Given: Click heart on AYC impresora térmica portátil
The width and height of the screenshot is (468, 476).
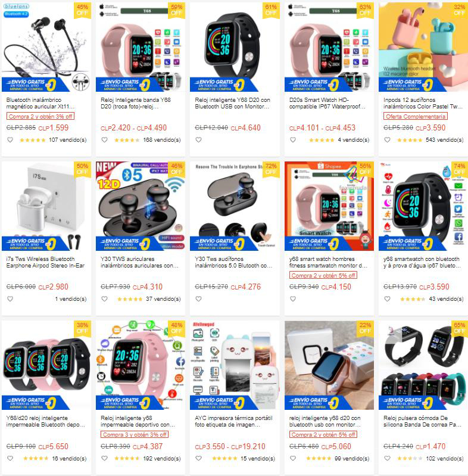Looking at the screenshot, I should [x=198, y=458].
